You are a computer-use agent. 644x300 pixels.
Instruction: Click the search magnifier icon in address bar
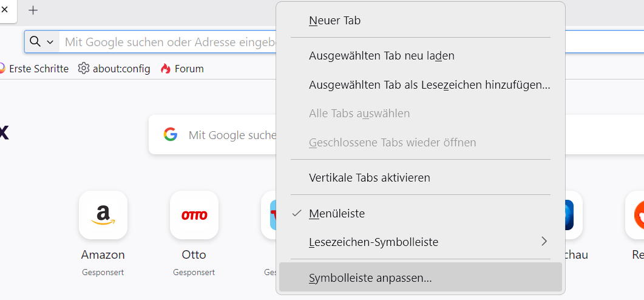coord(35,42)
